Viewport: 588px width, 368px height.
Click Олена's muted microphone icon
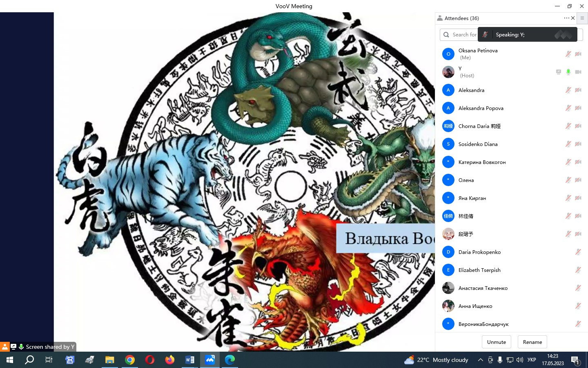coord(568,180)
